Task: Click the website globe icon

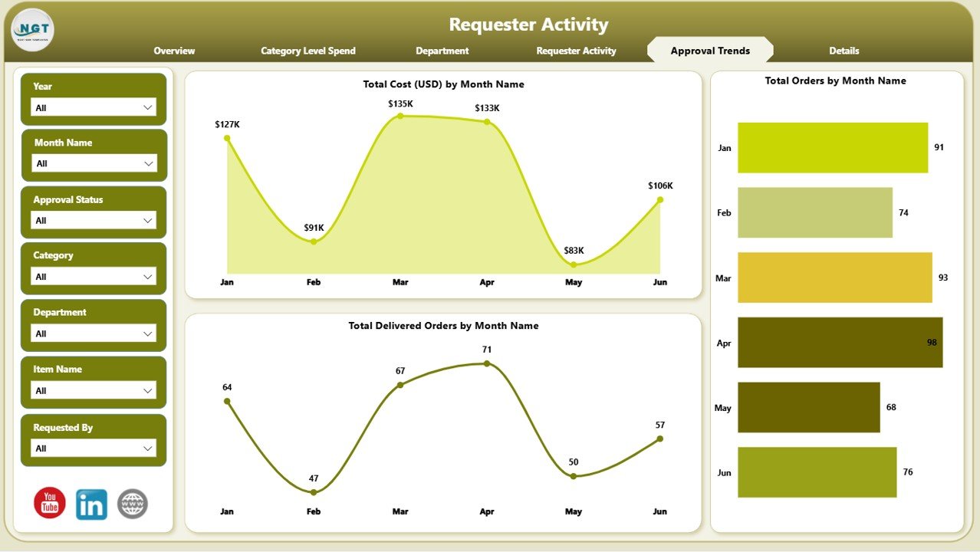Action: 133,504
